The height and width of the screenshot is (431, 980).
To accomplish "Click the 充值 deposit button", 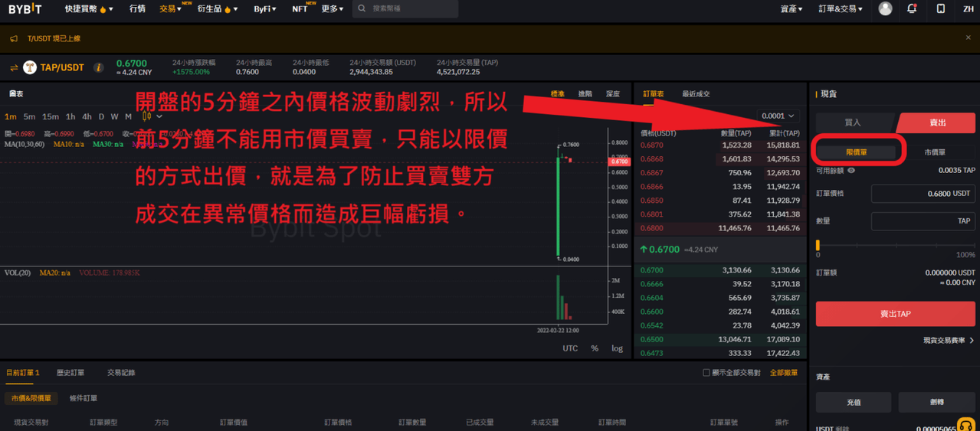I will click(x=854, y=402).
